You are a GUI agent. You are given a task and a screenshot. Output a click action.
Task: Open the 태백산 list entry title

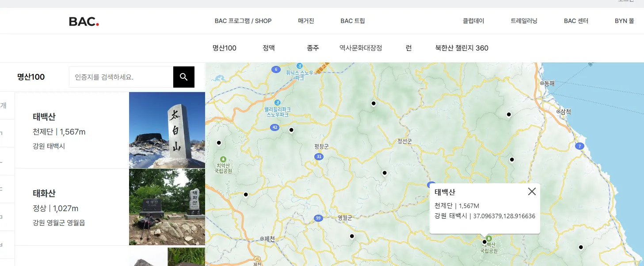click(x=44, y=117)
